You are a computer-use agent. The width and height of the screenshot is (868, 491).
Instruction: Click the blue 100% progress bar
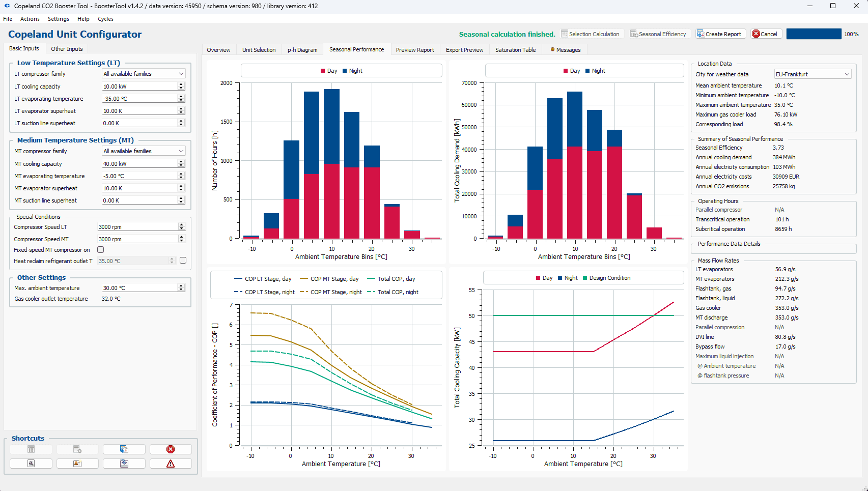coord(814,34)
